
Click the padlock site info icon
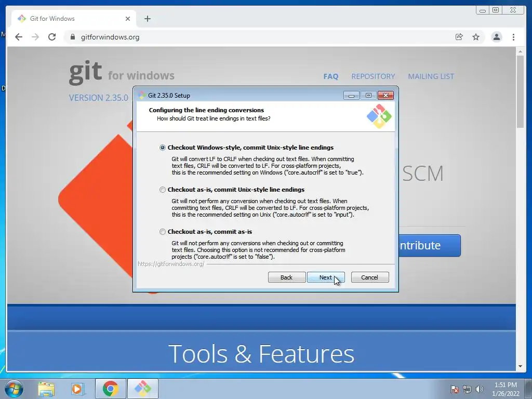[72, 37]
